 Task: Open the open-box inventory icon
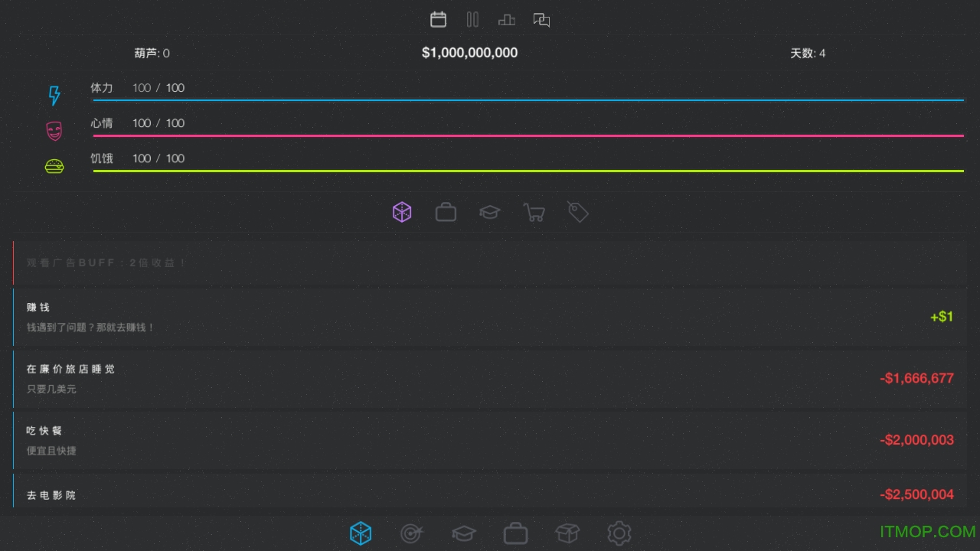567,533
